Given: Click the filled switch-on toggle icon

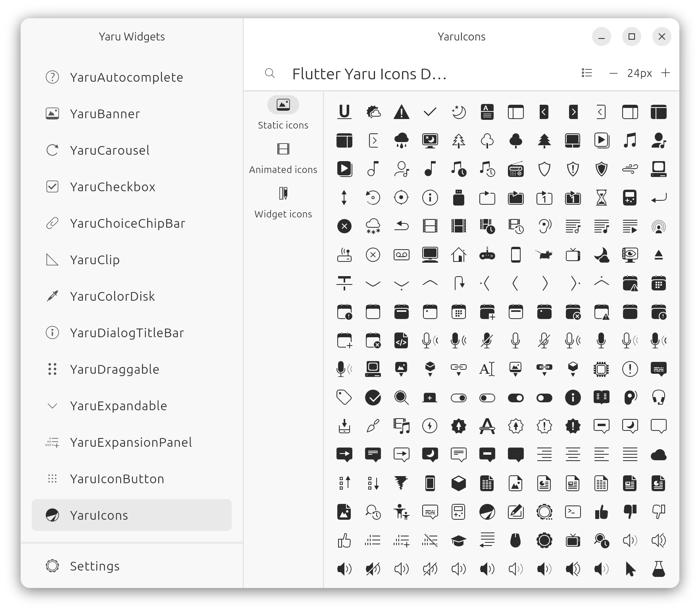Looking at the screenshot, I should pyautogui.click(x=516, y=398).
